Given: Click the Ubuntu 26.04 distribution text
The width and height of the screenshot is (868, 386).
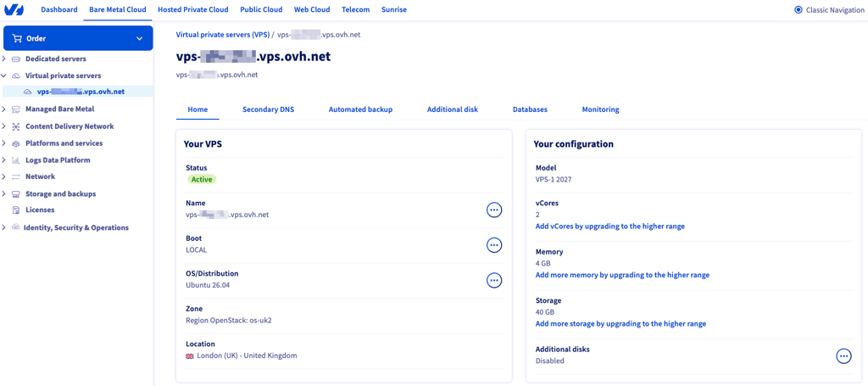Looking at the screenshot, I should coord(208,285).
